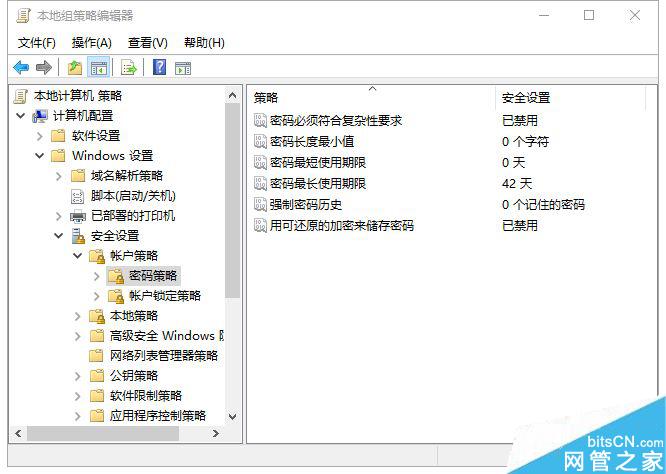Click the 脚本(启动/关机) script icon
The image size is (666, 474).
(x=78, y=196)
